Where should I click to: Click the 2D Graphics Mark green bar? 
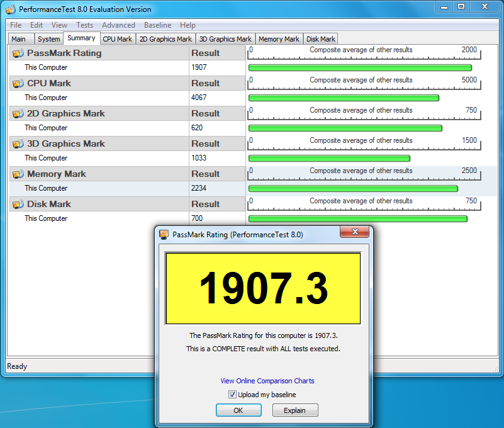pyautogui.click(x=345, y=128)
